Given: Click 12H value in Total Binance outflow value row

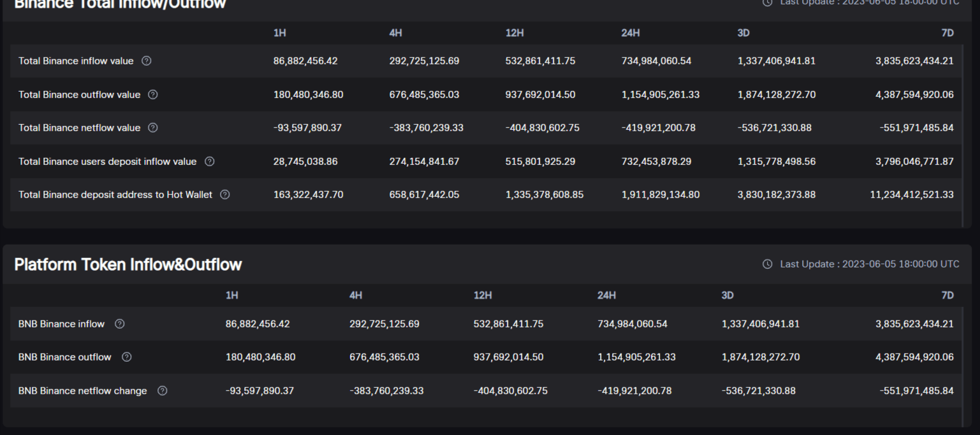Looking at the screenshot, I should coord(540,94).
